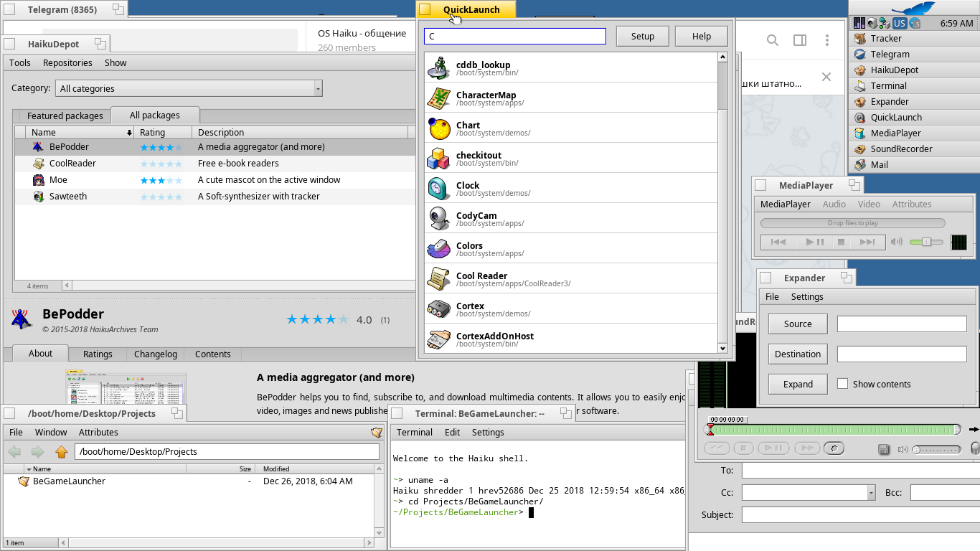Viewport: 980px width, 551px height.
Task: Pick the CharacterMap icon in QuickLaunch results
Action: pyautogui.click(x=438, y=98)
